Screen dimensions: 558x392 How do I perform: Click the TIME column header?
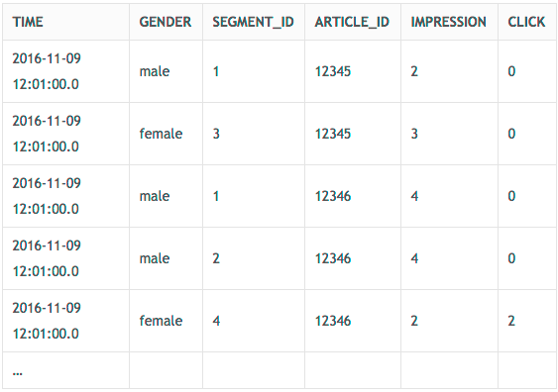coord(28,22)
